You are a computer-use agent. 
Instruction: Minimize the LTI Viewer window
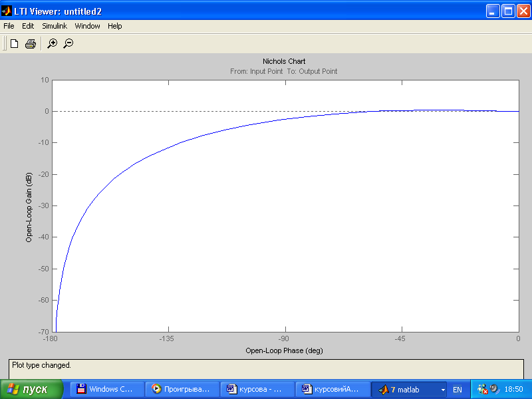coord(492,11)
